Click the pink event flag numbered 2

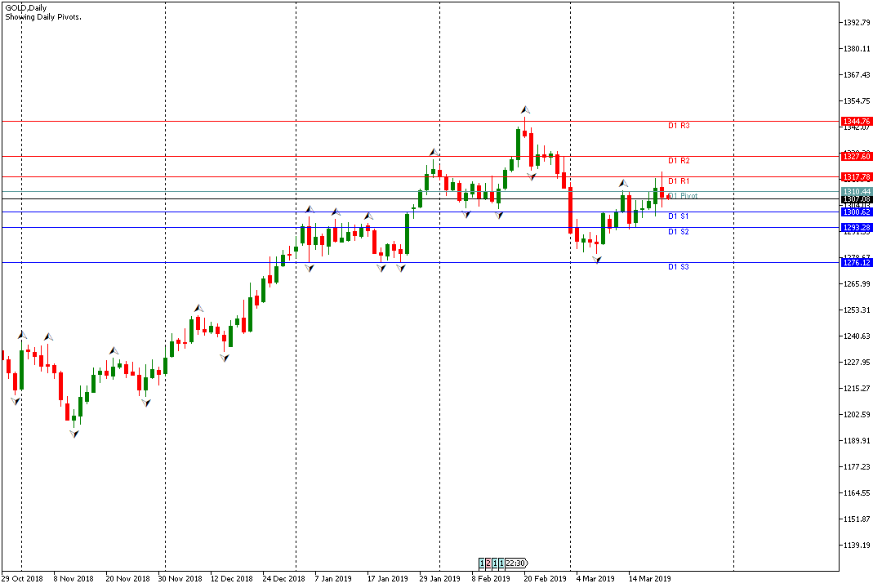488,563
